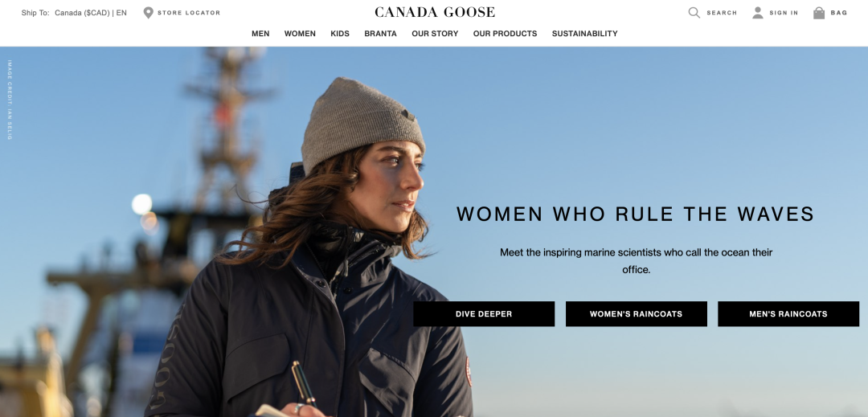Image resolution: width=868 pixels, height=417 pixels.
Task: Open the KIDS menu
Action: coord(340,34)
